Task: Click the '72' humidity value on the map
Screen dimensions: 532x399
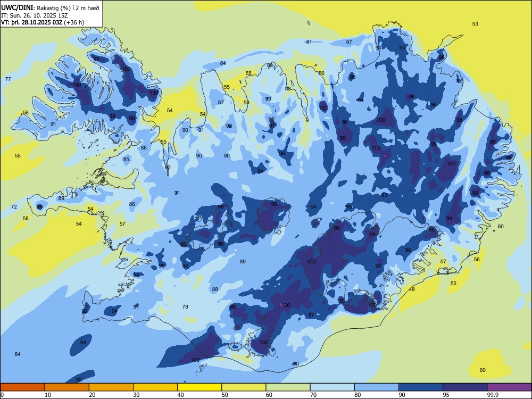Action: [x=14, y=206]
